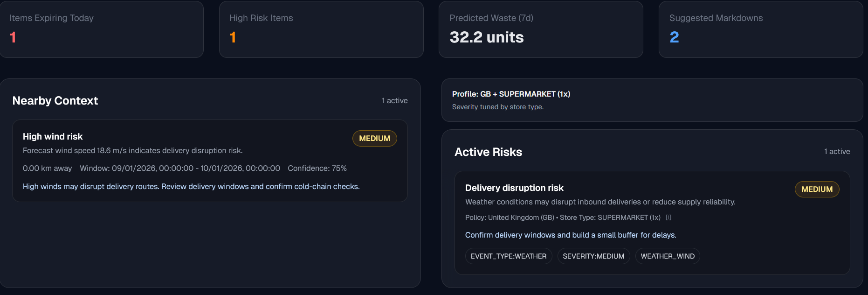Open the Items Expiring Today card
The width and height of the screenshot is (868, 295).
tap(101, 29)
